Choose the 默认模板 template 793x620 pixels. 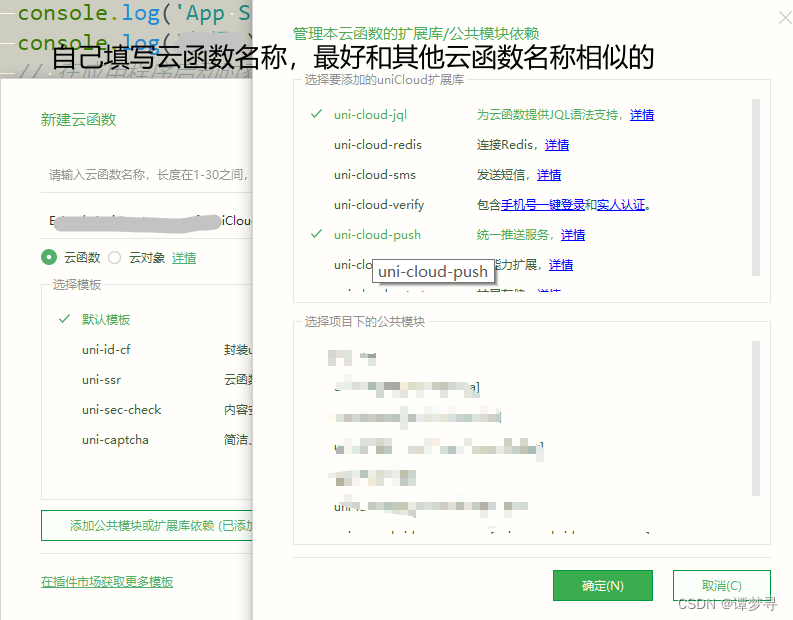pyautogui.click(x=106, y=320)
